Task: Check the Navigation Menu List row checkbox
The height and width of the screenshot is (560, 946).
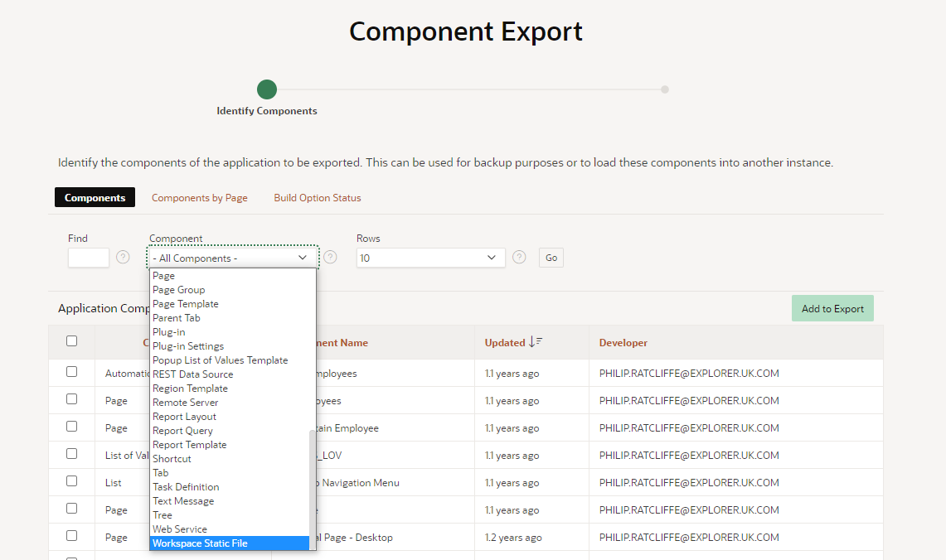Action: (72, 481)
